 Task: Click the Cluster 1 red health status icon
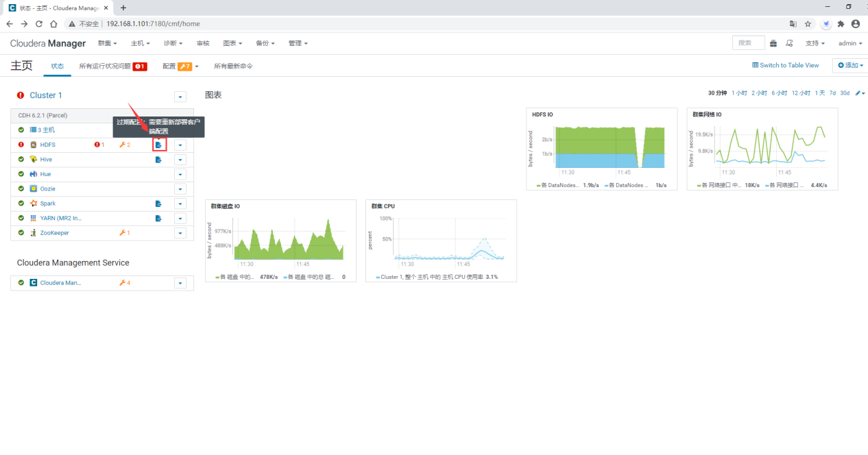[x=21, y=96]
